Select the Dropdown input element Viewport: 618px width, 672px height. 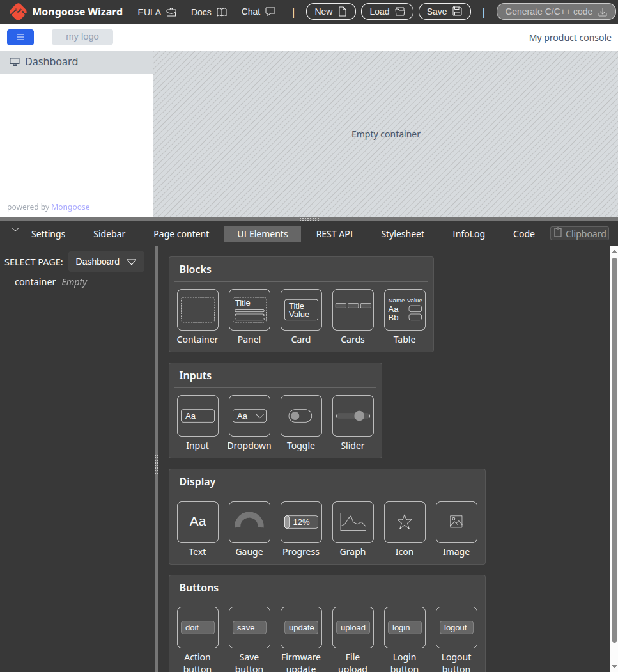[249, 416]
